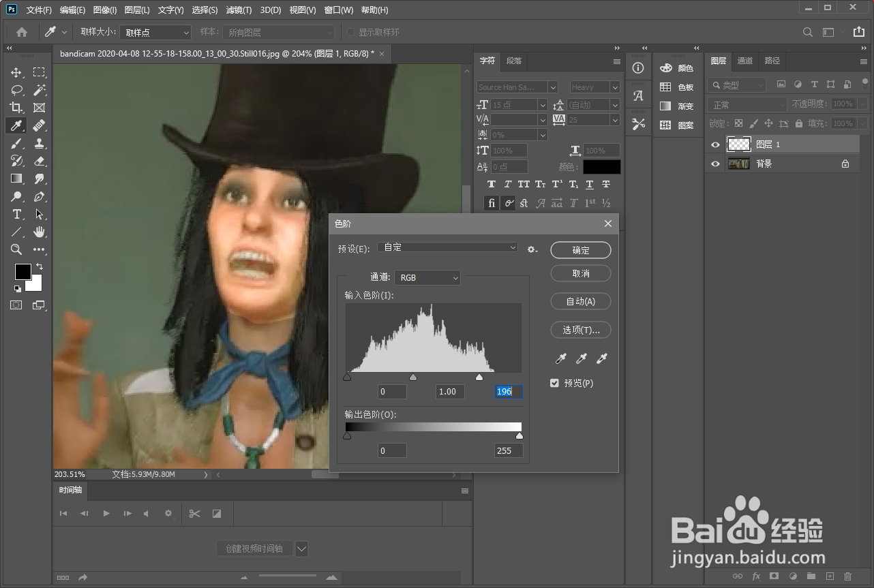The height and width of the screenshot is (588, 874).
Task: Open the 图像(I) menu
Action: (x=105, y=10)
